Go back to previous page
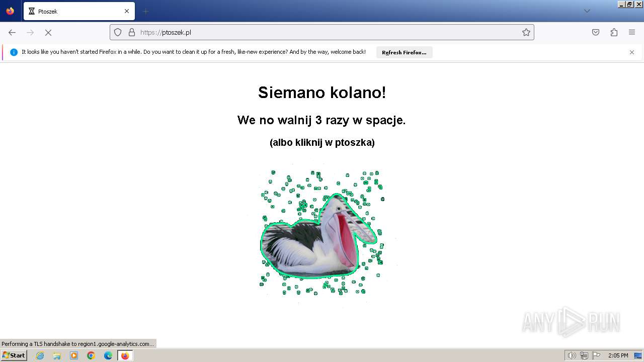This screenshot has width=644, height=362. (x=12, y=32)
